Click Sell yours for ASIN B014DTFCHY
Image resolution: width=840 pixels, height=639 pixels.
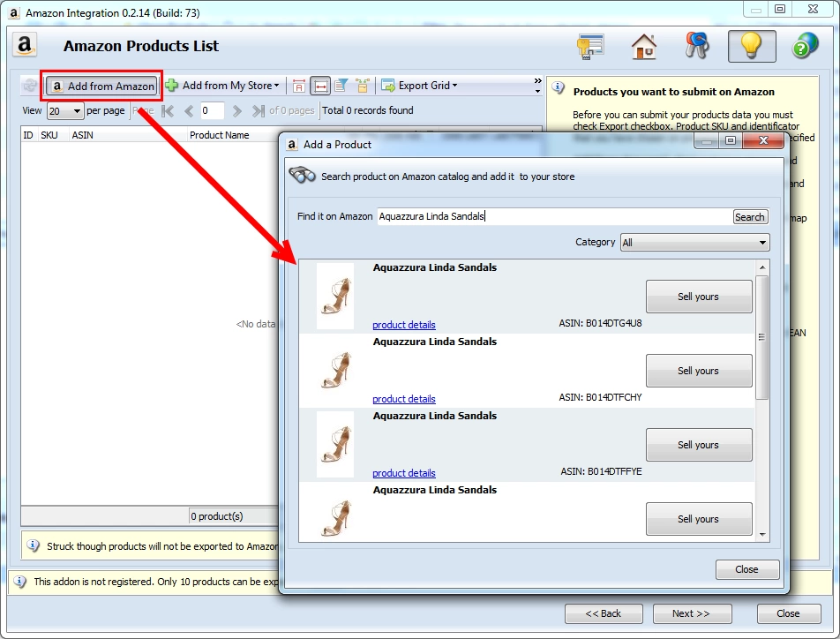pos(699,371)
